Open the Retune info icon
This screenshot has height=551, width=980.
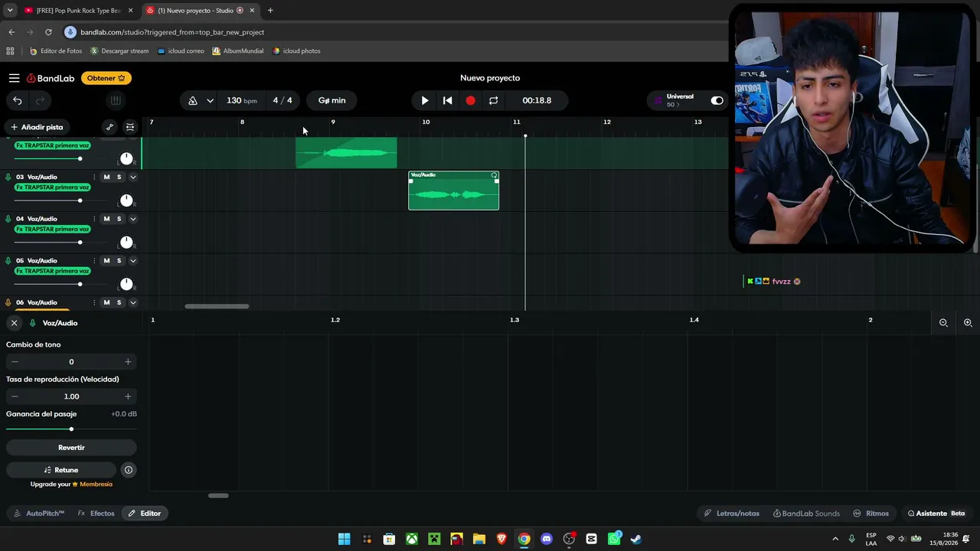click(129, 470)
